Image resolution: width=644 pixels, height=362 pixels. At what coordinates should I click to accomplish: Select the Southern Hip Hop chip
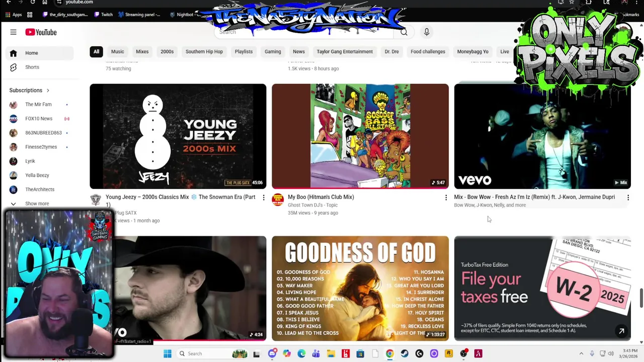(204, 51)
